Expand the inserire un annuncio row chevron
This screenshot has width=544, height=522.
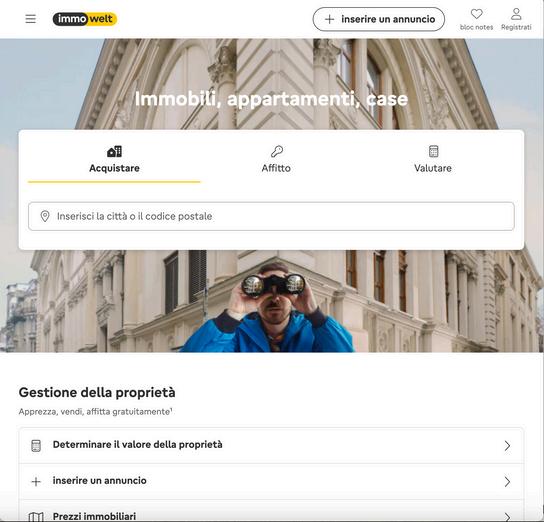(507, 481)
